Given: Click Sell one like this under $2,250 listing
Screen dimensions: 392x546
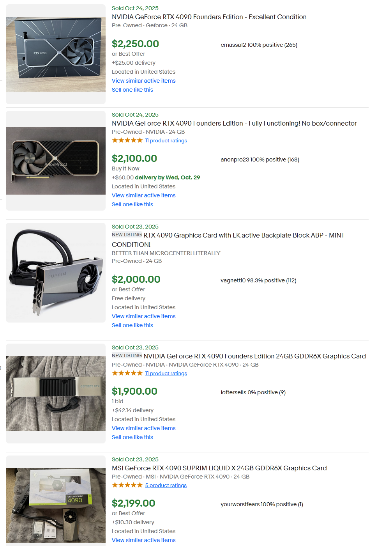Looking at the screenshot, I should click(x=132, y=90).
